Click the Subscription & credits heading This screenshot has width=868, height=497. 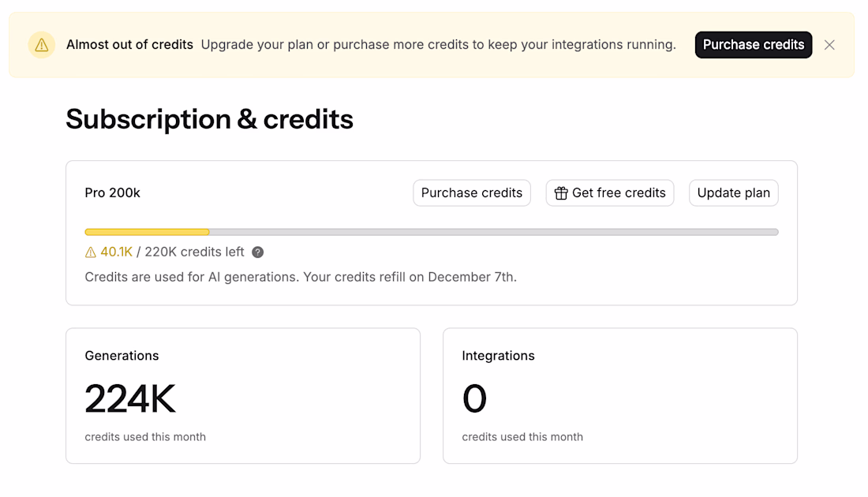click(x=209, y=119)
